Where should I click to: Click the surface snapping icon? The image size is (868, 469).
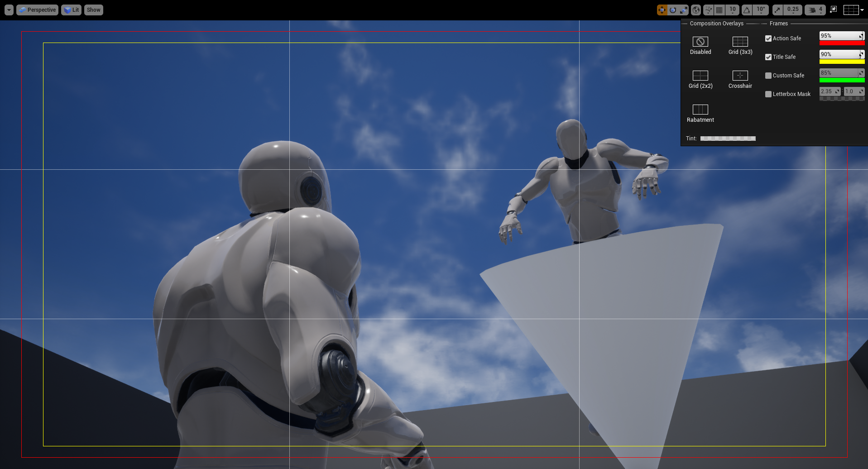[709, 10]
